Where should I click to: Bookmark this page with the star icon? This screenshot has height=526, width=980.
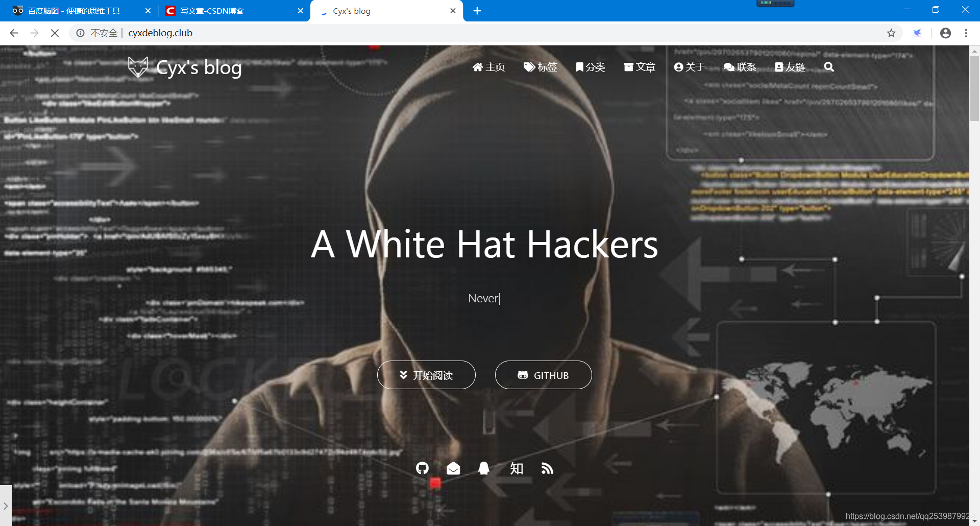(x=891, y=33)
